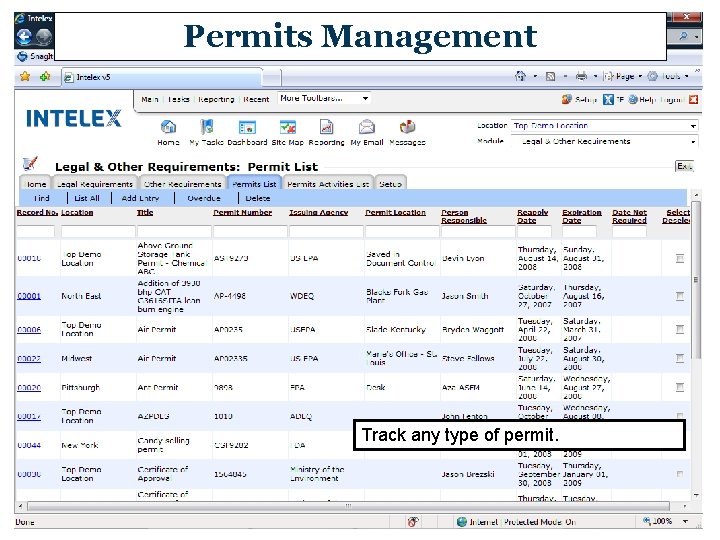This screenshot has width=720, height=540.
Task: Click the Title filter input field
Action: coord(174,231)
